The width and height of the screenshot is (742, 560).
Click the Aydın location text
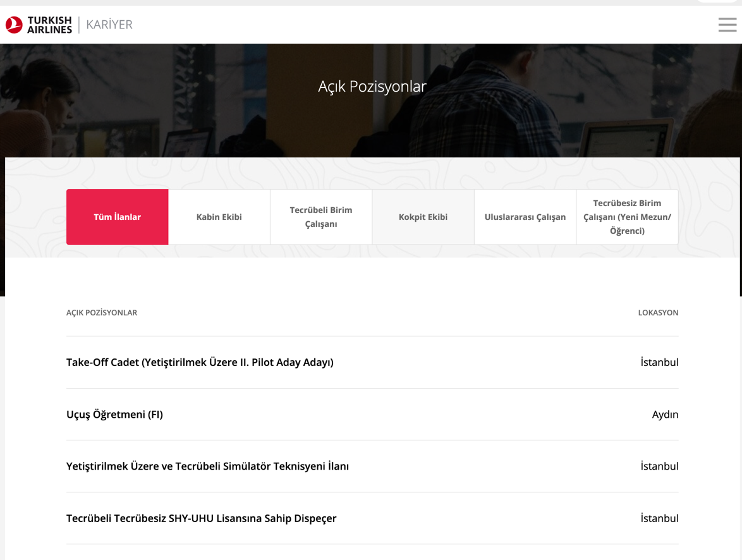[665, 415]
